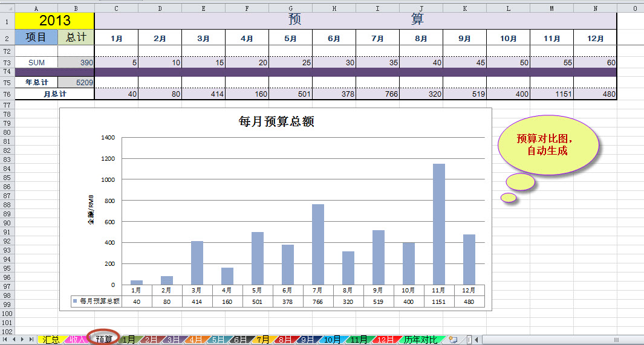Switch to the 11月 sheet tab
Image resolution: width=644 pixels, height=345 pixels.
359,340
